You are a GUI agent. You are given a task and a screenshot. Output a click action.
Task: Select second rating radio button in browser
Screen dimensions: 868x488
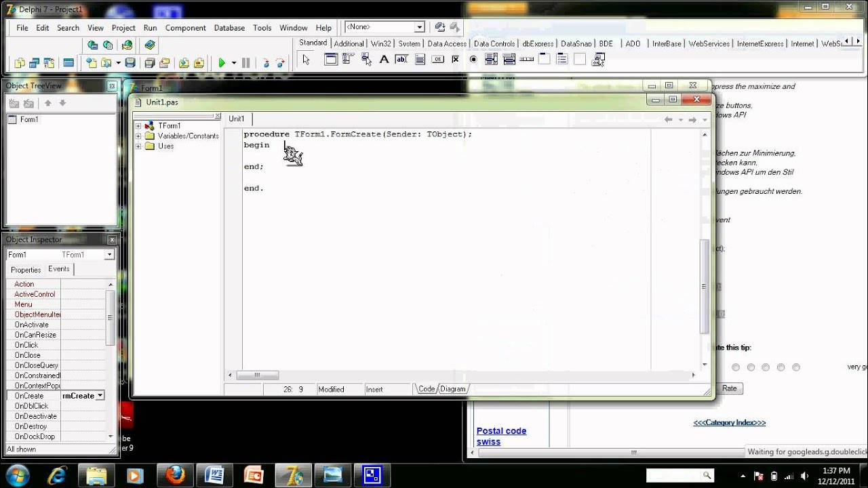(x=751, y=367)
